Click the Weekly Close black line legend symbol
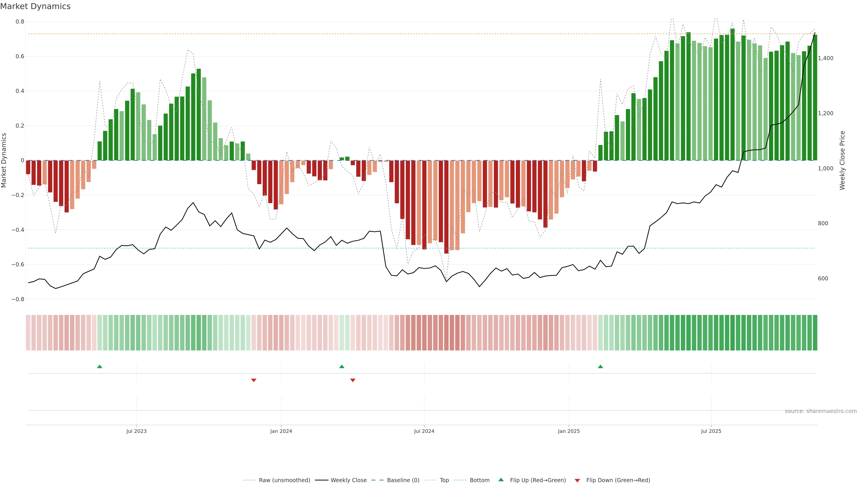868x488 pixels. tap(321, 480)
